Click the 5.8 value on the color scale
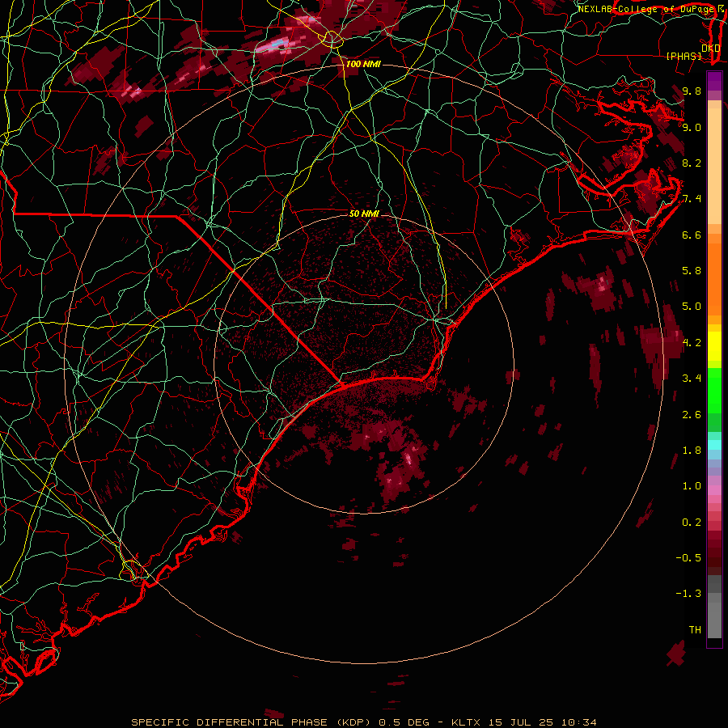 692,271
